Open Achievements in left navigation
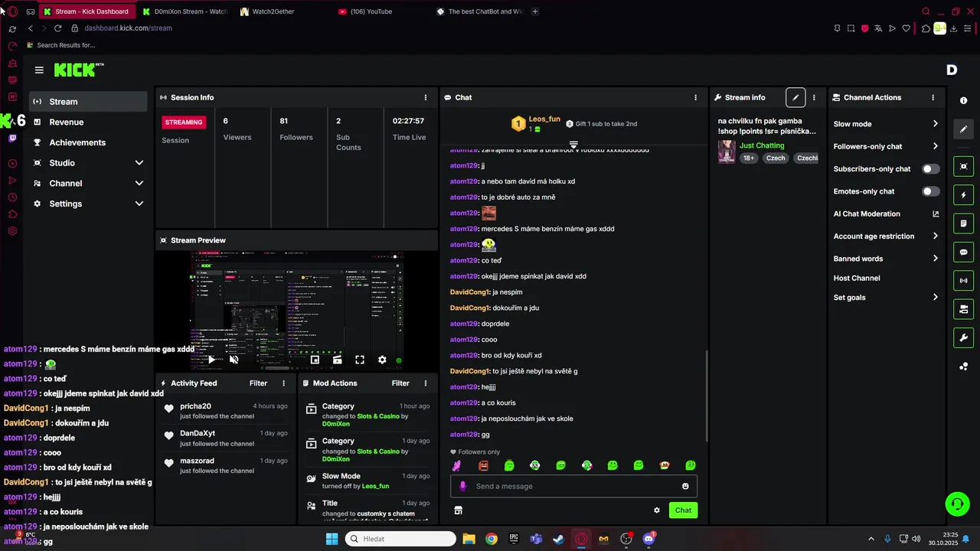This screenshot has height=551, width=980. [x=88, y=142]
